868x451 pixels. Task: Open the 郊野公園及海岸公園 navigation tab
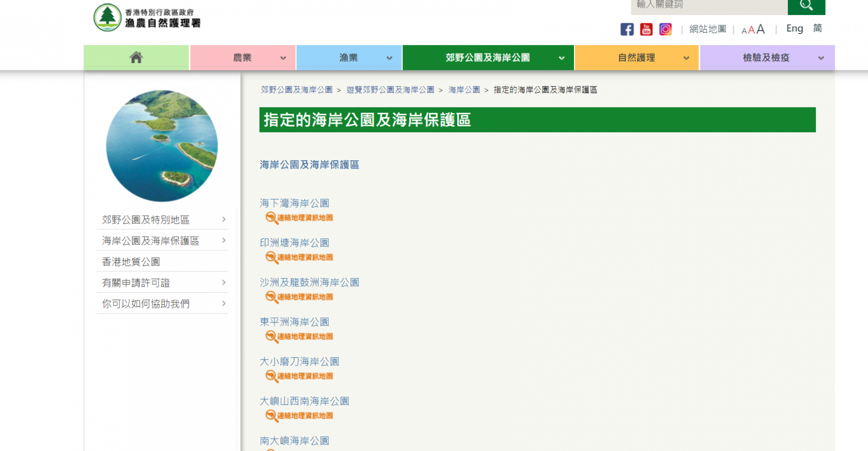click(x=488, y=57)
